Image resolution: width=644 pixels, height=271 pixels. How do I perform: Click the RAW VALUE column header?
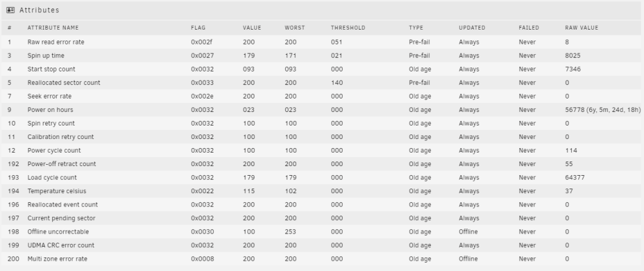[x=582, y=28]
